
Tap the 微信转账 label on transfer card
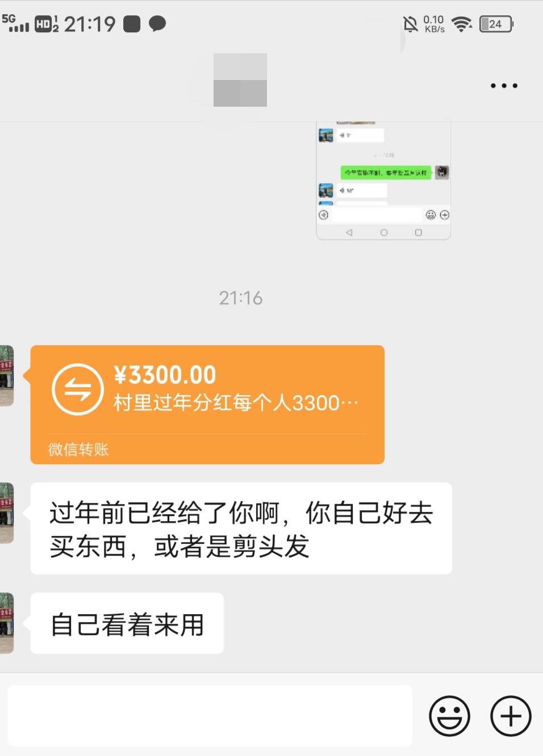click(78, 450)
